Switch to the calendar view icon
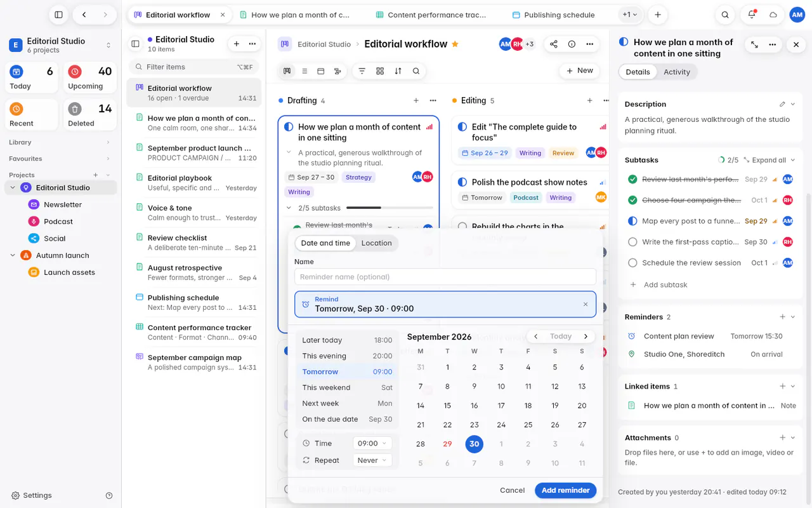Image resolution: width=812 pixels, height=508 pixels. [x=321, y=71]
